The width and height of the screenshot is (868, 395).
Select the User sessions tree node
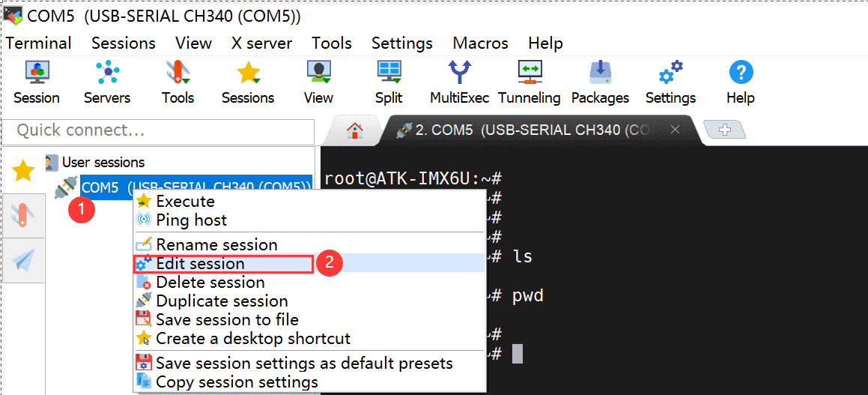tap(103, 162)
